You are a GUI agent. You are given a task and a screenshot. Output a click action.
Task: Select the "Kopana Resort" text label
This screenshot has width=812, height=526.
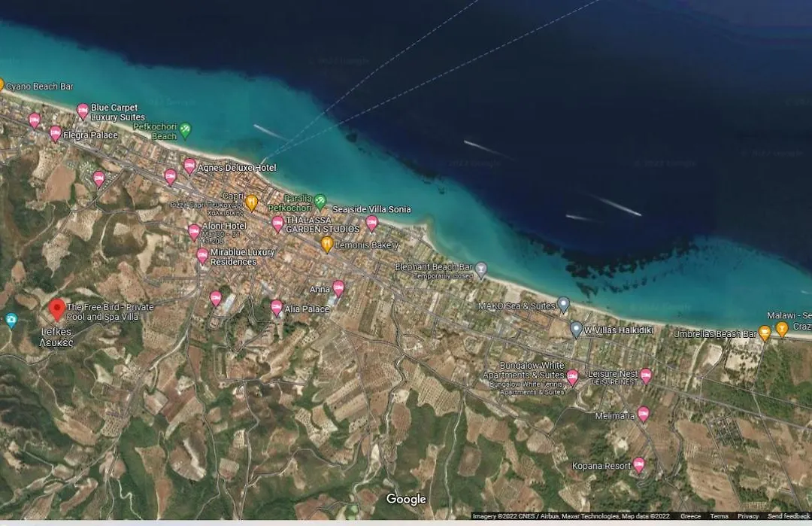click(x=601, y=466)
